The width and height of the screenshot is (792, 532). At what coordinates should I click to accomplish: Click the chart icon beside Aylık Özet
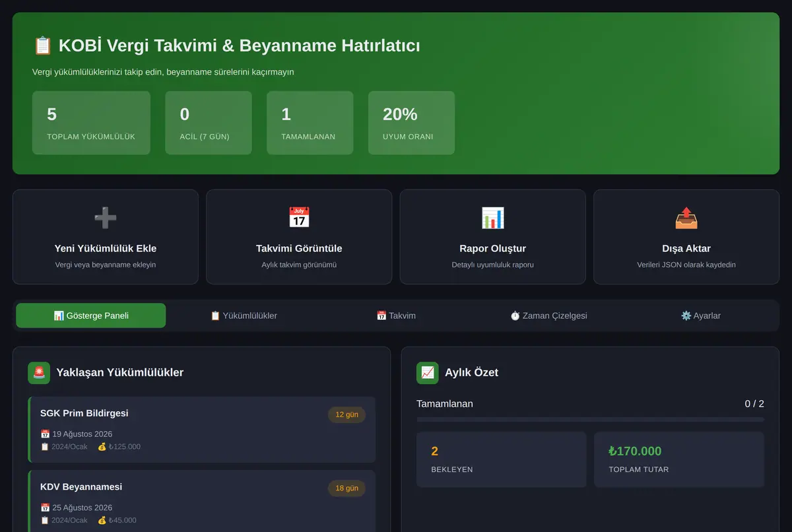428,373
